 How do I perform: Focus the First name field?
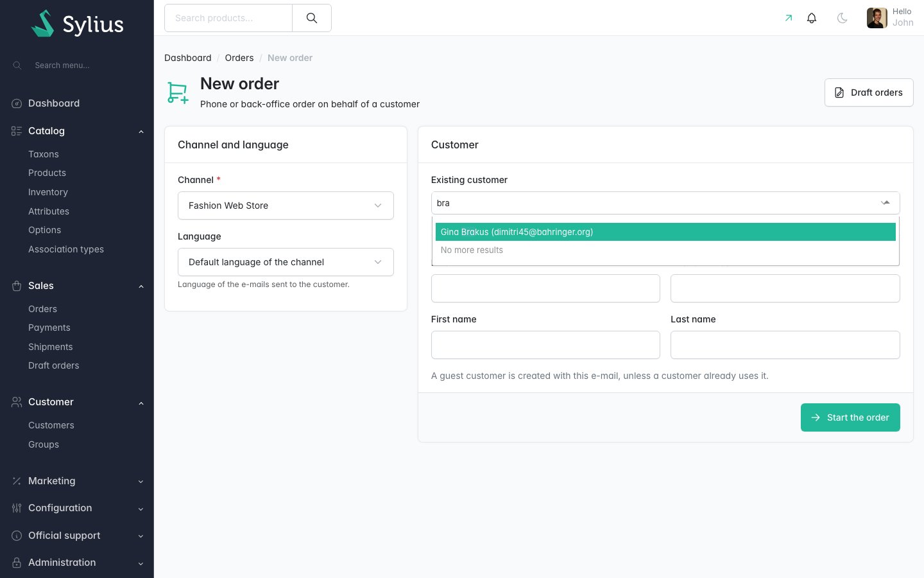point(545,345)
